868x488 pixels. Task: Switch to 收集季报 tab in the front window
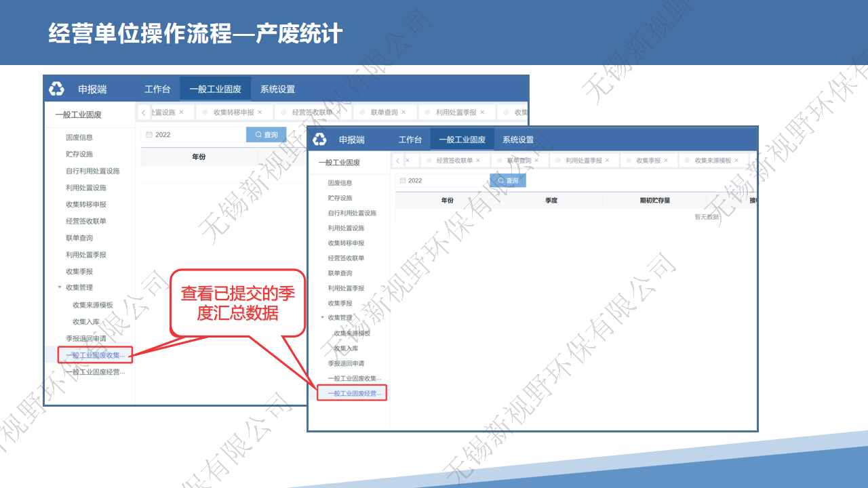648,161
